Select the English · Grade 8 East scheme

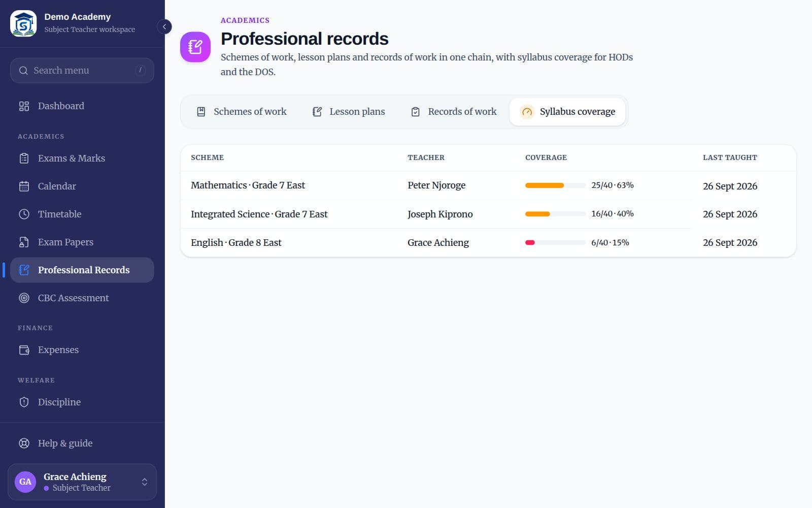pos(236,243)
